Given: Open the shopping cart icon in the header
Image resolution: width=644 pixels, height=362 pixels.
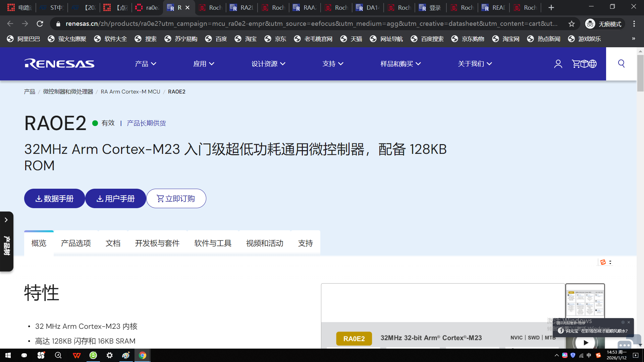Looking at the screenshot, I should tap(576, 64).
